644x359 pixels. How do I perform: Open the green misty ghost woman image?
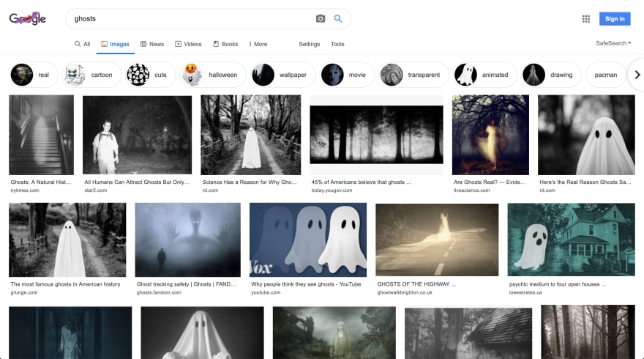pyautogui.click(x=334, y=333)
